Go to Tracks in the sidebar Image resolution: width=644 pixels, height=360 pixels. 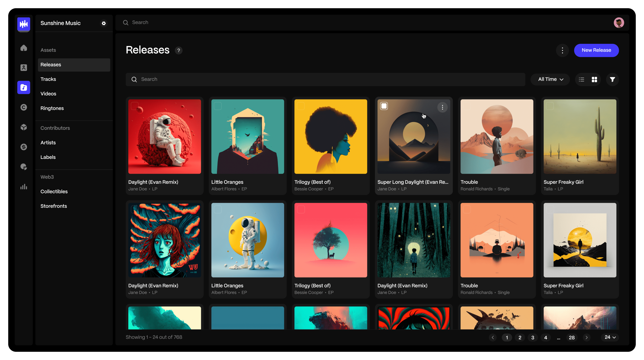(48, 79)
